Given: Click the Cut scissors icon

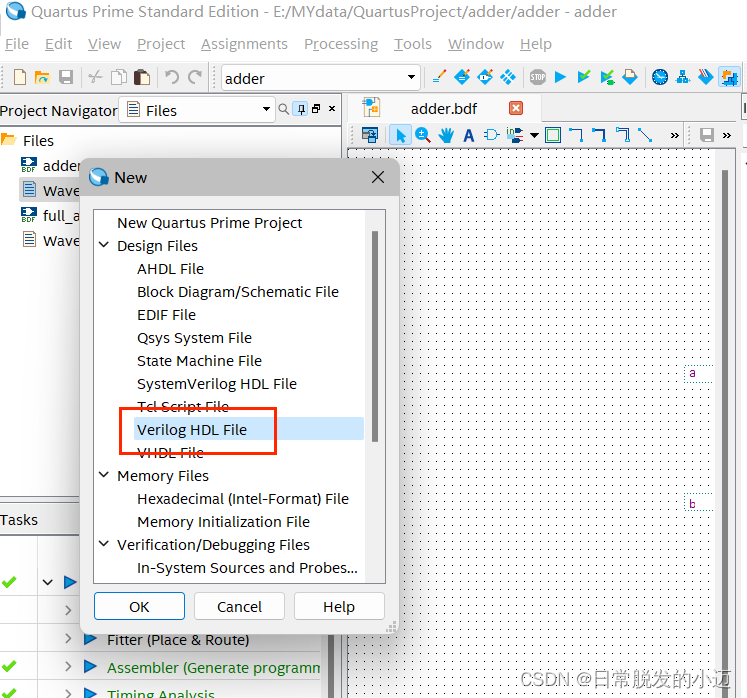Looking at the screenshot, I should 95,77.
